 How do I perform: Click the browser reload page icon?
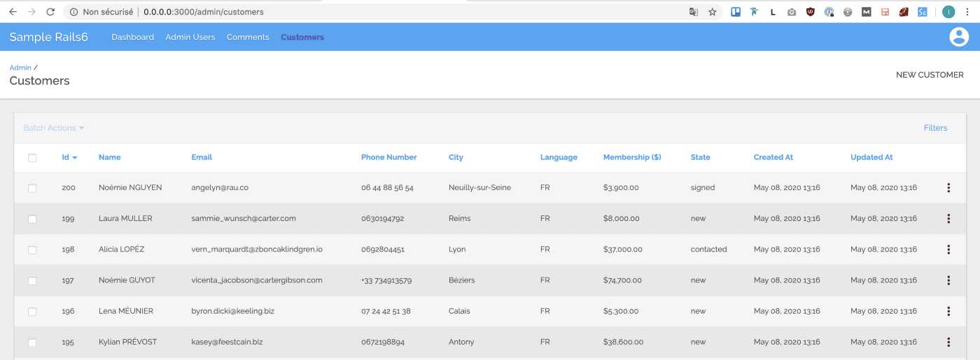point(50,12)
